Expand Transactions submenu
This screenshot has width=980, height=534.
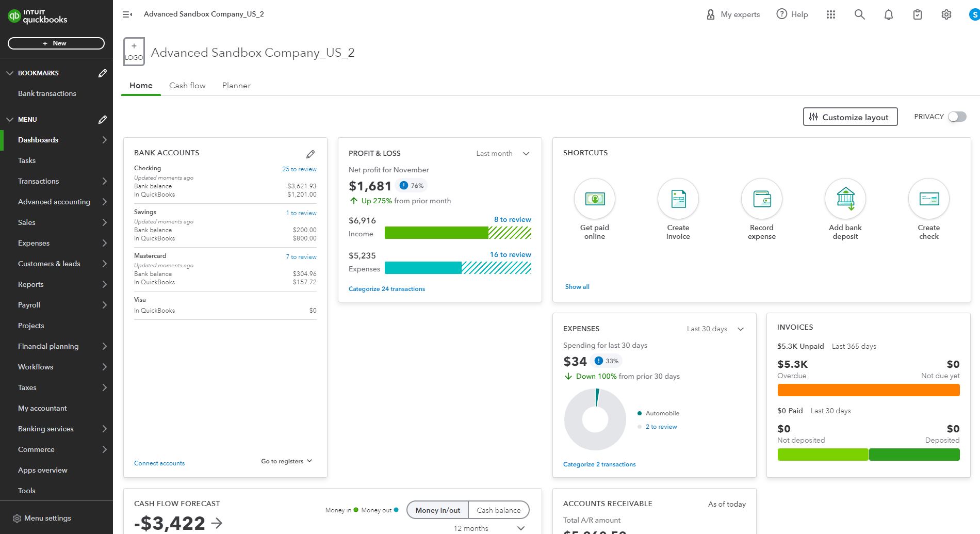click(105, 181)
